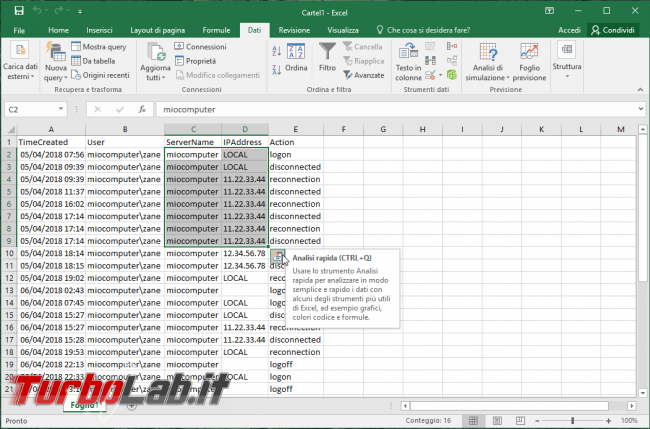Add a new sheet with the plus button
The image size is (650, 429).
[x=131, y=406]
